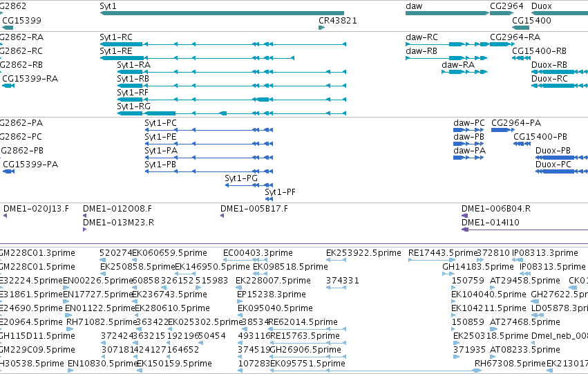Click EST RE17443.5prime

[432, 260]
